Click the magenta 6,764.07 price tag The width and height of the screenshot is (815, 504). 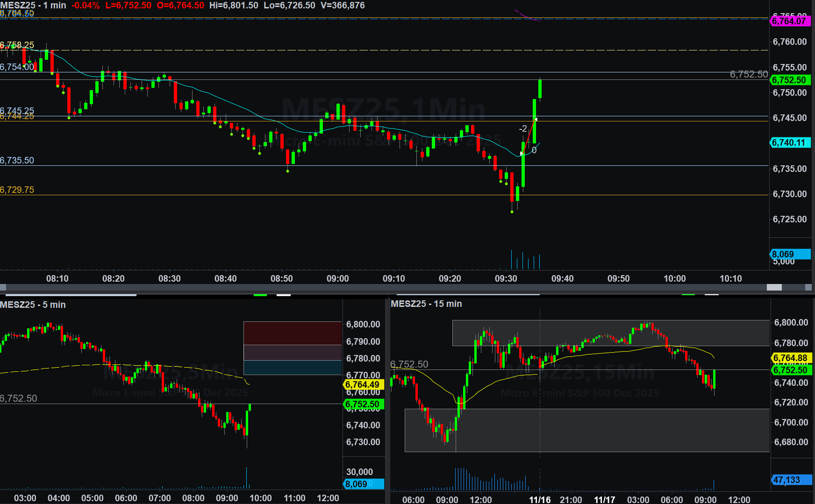click(790, 21)
